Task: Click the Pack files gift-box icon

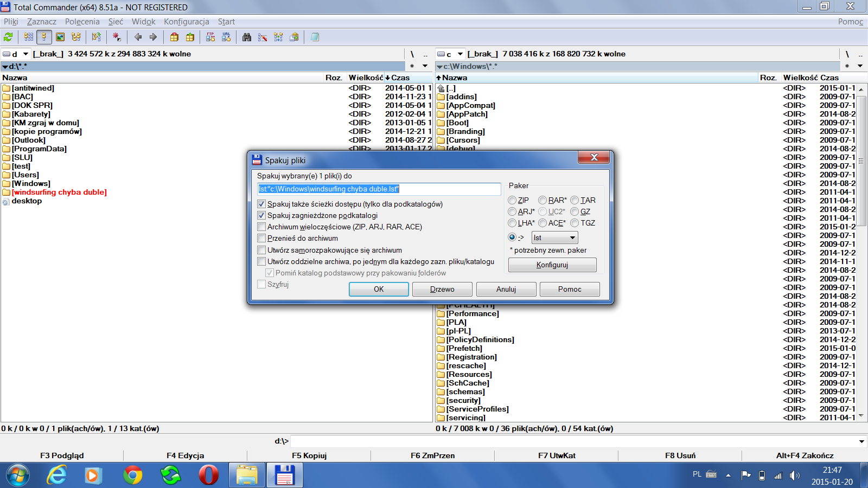Action: pyautogui.click(x=174, y=37)
